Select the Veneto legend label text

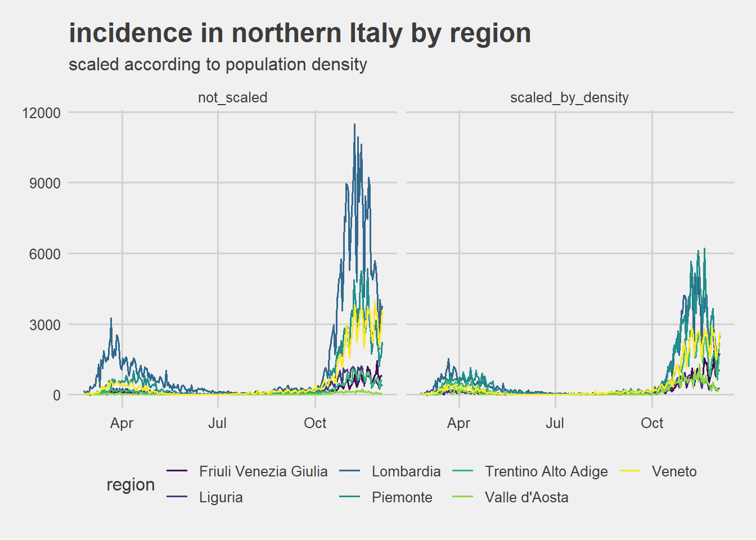(x=674, y=471)
